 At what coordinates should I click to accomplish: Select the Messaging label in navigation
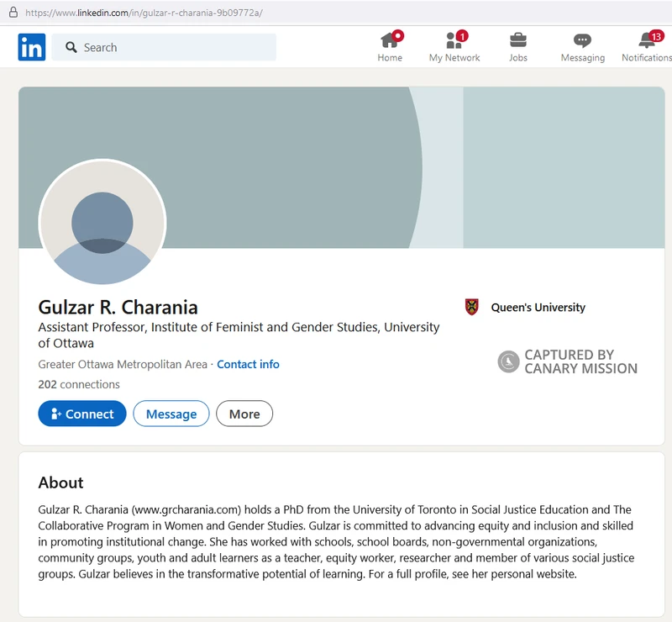tap(583, 57)
